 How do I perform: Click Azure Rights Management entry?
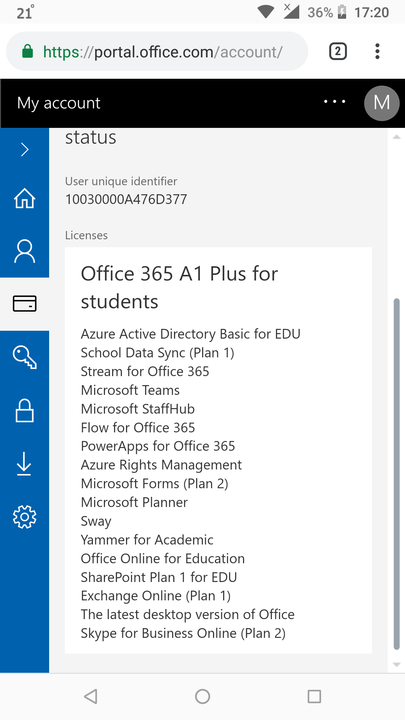point(161,465)
